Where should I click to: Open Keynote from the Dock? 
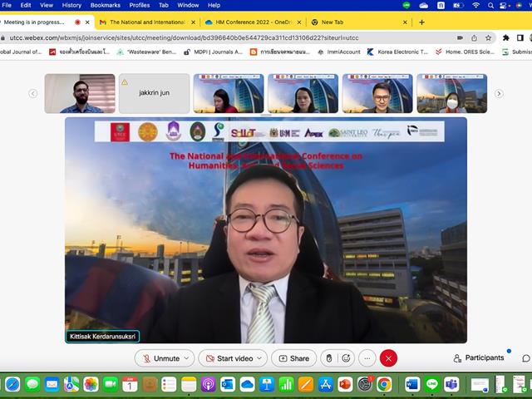point(267,384)
